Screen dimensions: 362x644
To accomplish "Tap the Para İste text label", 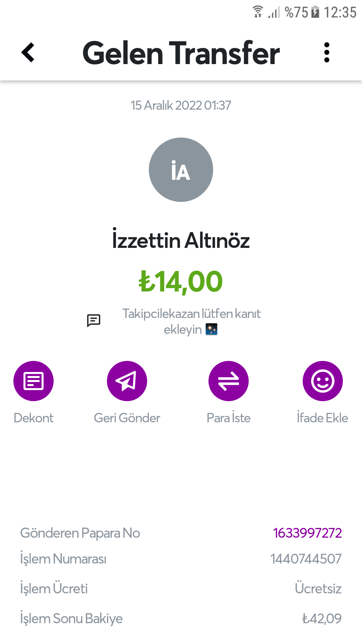I will tap(229, 418).
